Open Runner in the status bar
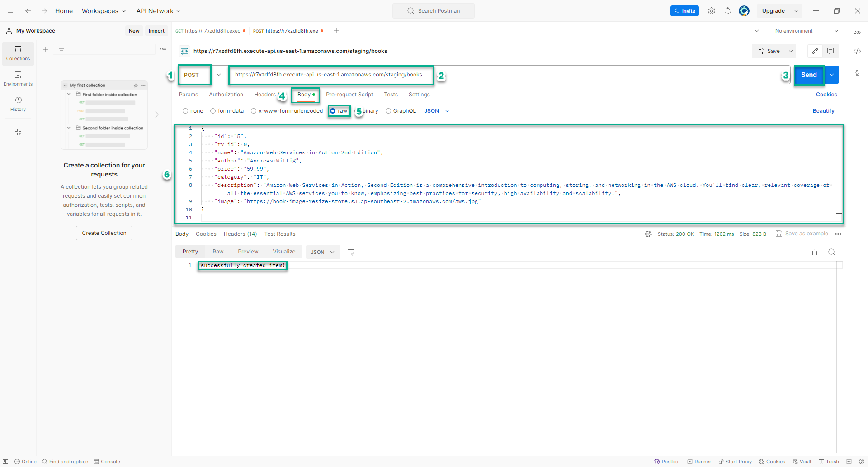Screen dimensions: 868x467 point(699,462)
